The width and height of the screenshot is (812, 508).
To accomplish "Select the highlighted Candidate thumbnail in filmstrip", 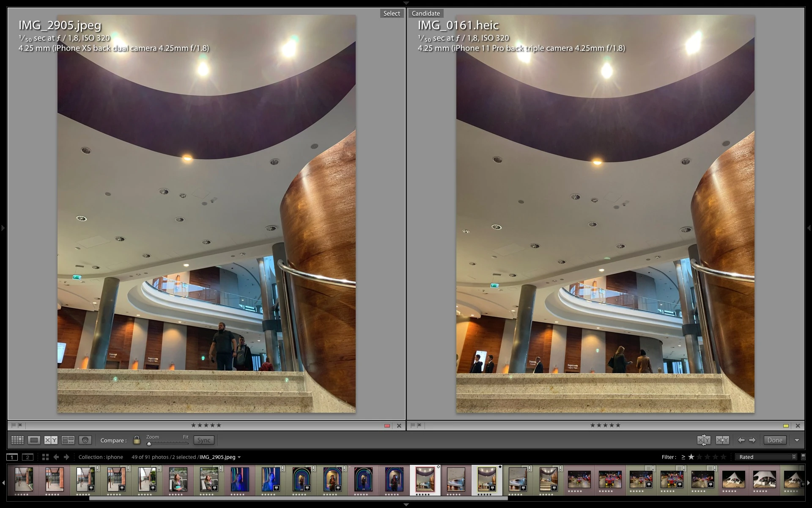I will [487, 480].
